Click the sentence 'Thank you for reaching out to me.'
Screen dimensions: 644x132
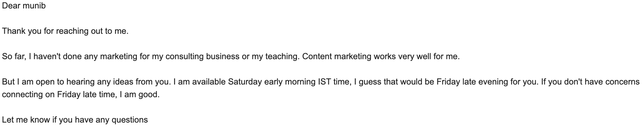pyautogui.click(x=65, y=31)
